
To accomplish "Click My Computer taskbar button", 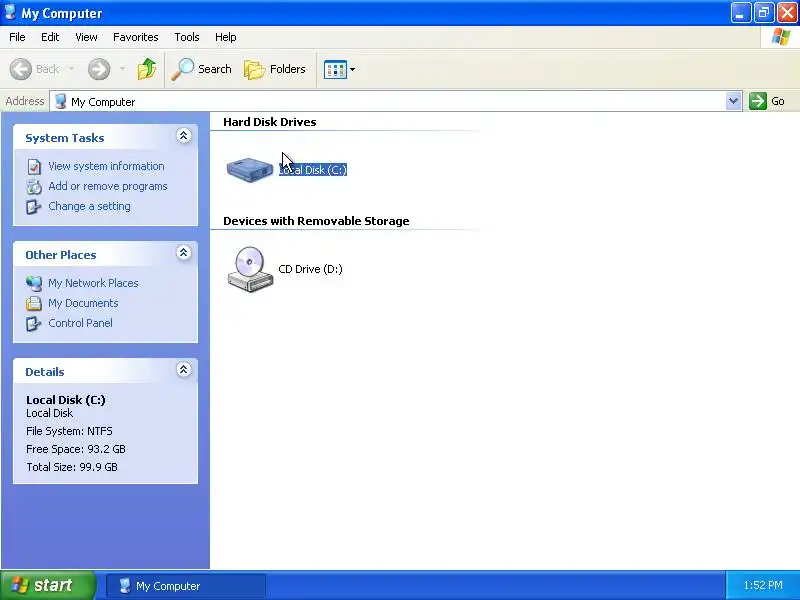I will pos(186,586).
